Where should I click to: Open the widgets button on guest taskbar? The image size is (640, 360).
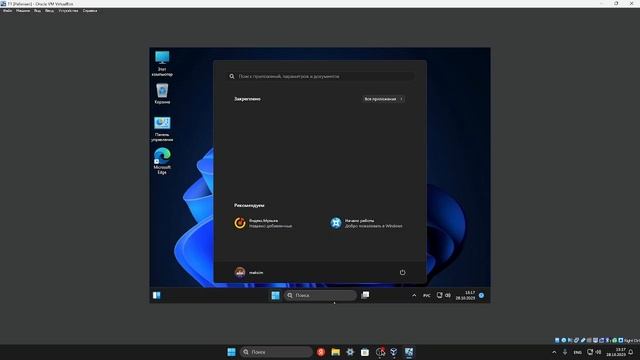[x=156, y=295]
